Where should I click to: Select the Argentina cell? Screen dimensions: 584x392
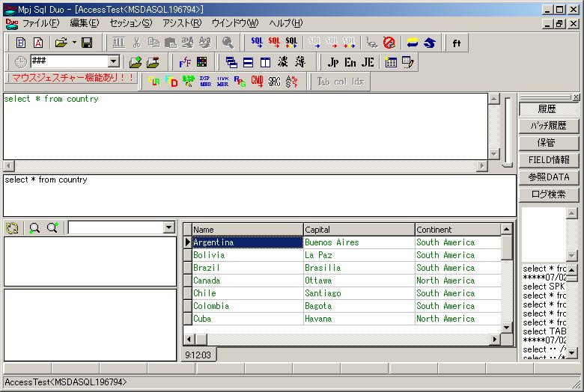(x=247, y=242)
